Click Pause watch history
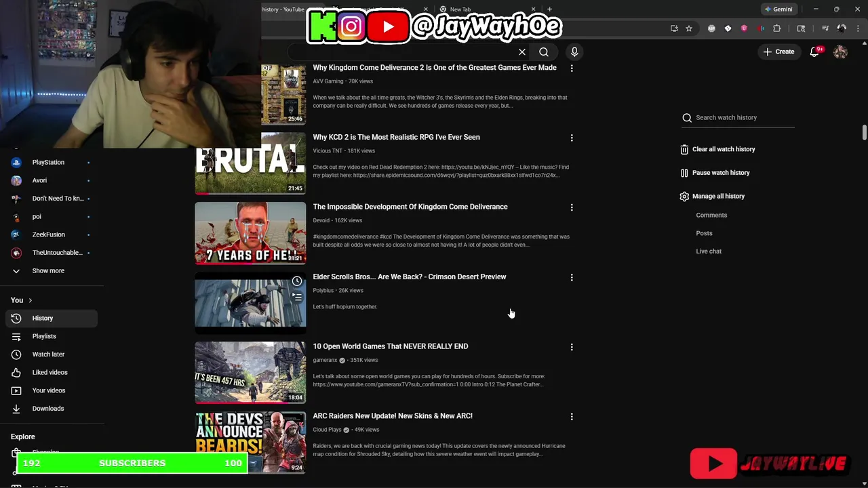This screenshot has height=488, width=868. (x=715, y=173)
